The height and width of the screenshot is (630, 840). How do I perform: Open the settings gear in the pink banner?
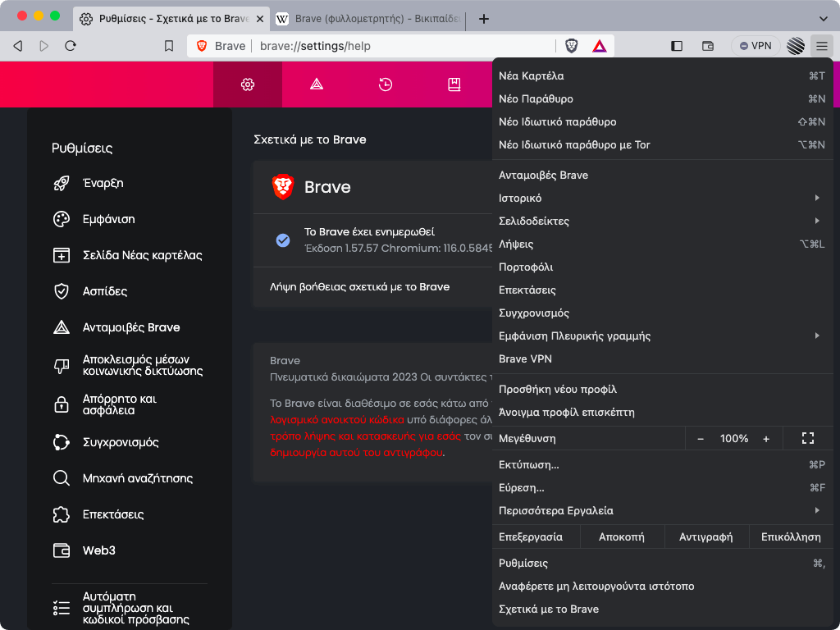coord(248,84)
